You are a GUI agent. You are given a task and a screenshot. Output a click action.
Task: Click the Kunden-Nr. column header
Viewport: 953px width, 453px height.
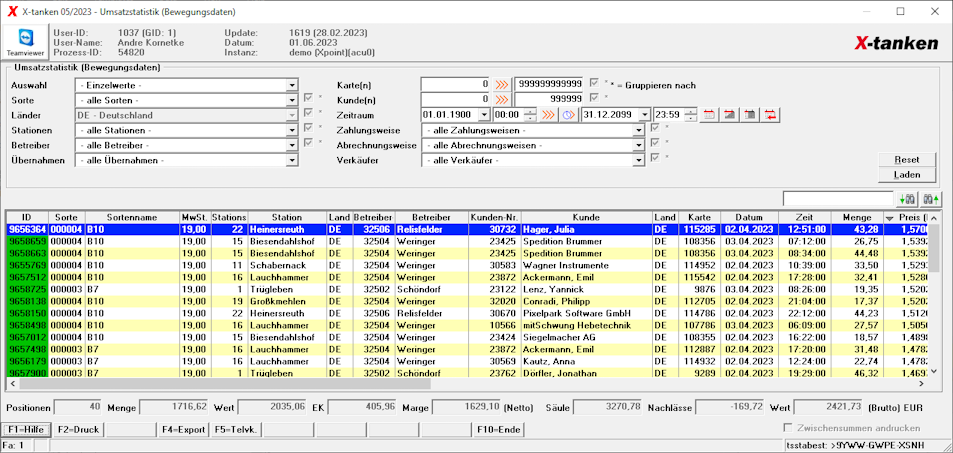494,218
